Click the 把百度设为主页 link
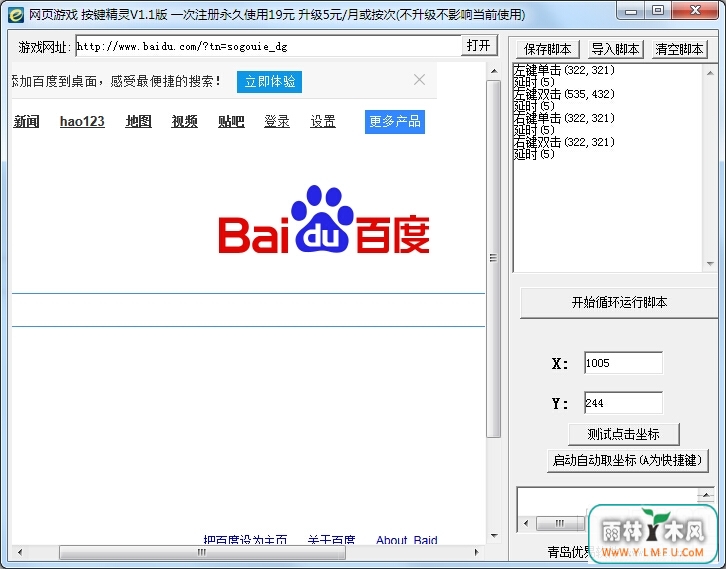Viewport: 726px width, 569px height. click(245, 540)
